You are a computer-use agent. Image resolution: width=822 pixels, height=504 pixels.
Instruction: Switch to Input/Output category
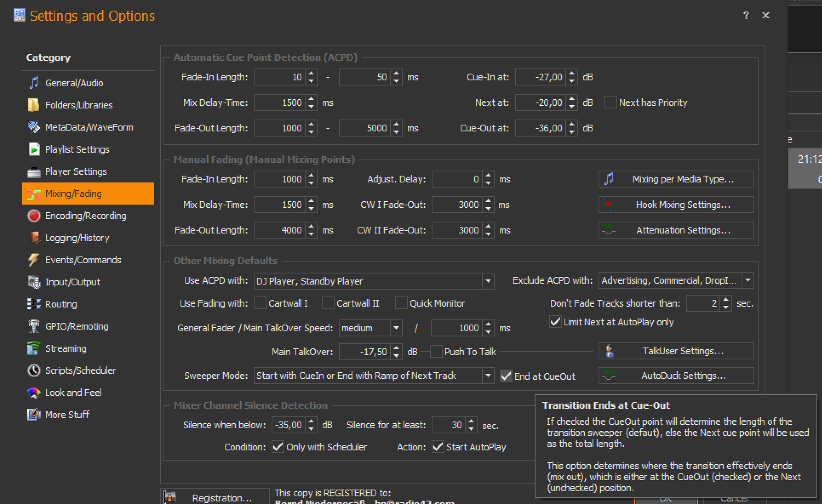coord(73,282)
